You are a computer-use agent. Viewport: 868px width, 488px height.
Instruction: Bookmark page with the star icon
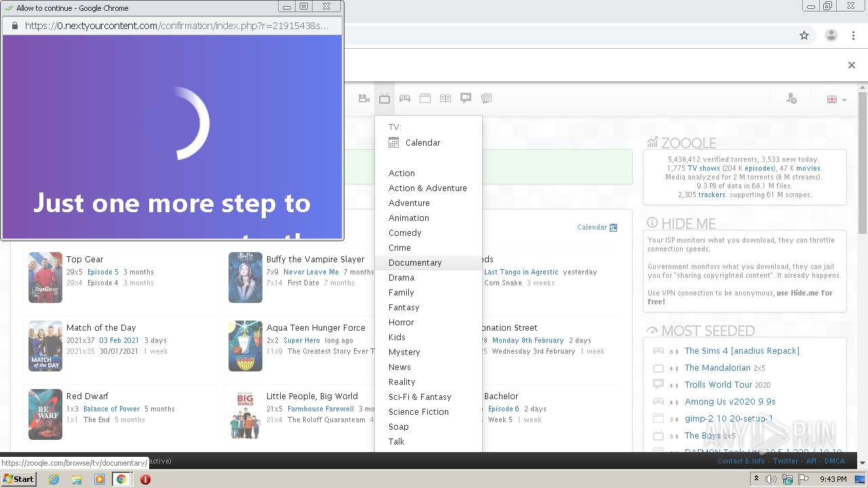804,35
